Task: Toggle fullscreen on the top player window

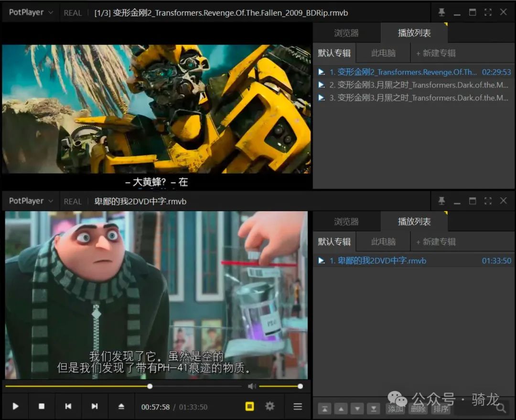Action: click(x=486, y=11)
